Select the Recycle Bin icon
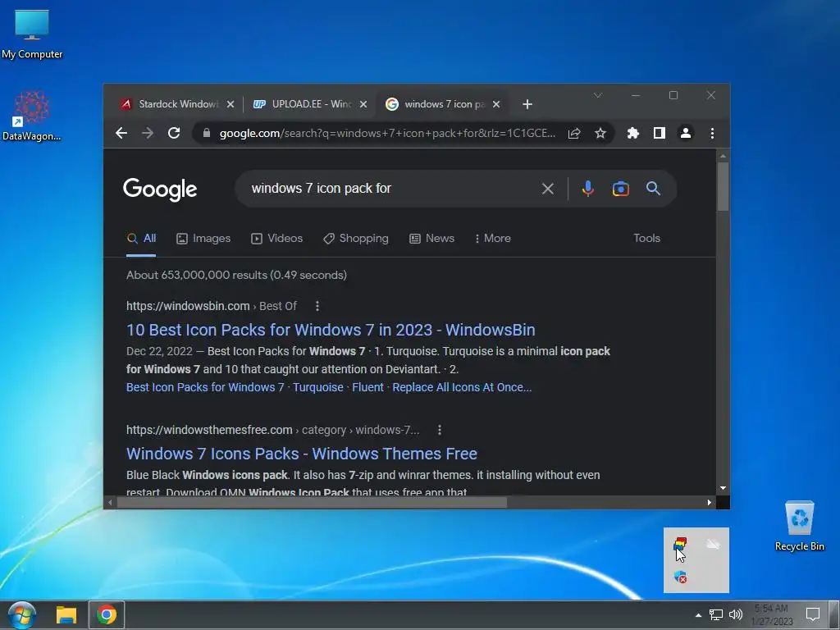The image size is (840, 630). pyautogui.click(x=799, y=526)
